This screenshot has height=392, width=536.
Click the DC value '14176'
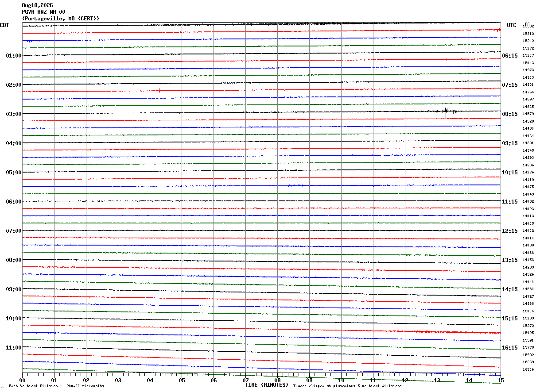pos(528,173)
